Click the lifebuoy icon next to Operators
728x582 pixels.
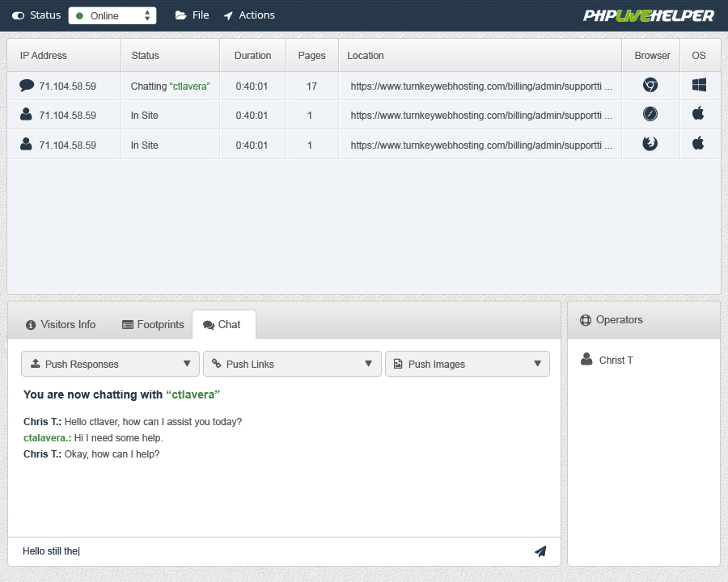tap(586, 320)
